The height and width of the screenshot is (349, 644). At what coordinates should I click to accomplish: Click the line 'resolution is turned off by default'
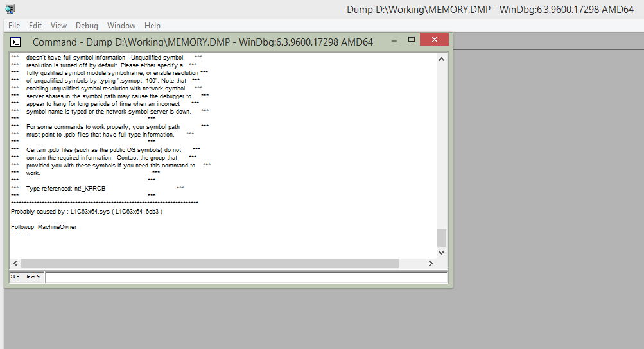point(105,65)
